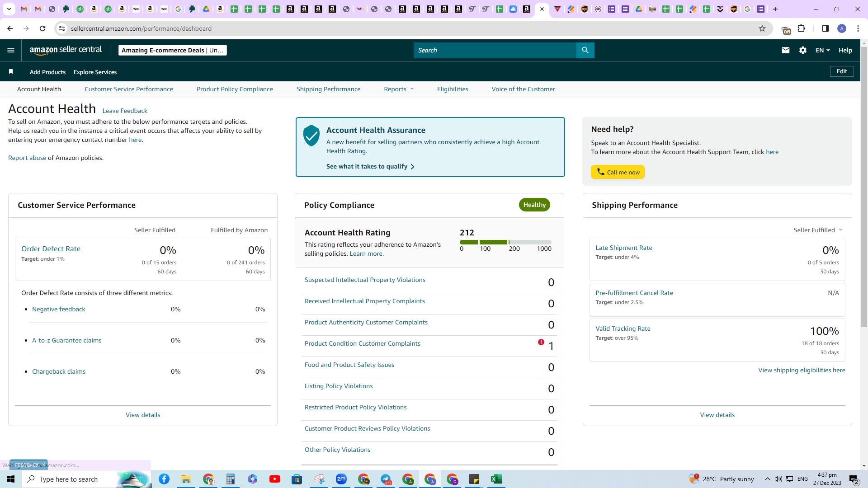The image size is (868, 488).
Task: Open YouTube from the taskbar
Action: [274, 479]
